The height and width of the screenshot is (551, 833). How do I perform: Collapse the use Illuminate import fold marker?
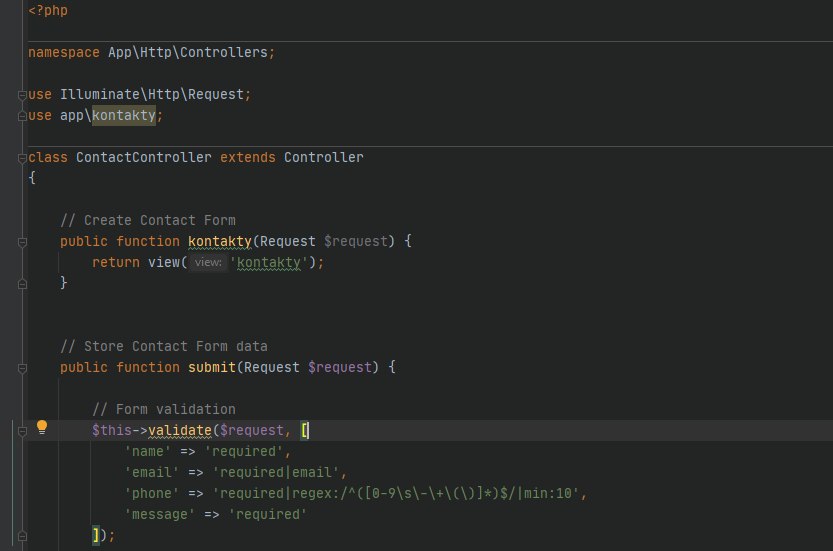tap(22, 95)
